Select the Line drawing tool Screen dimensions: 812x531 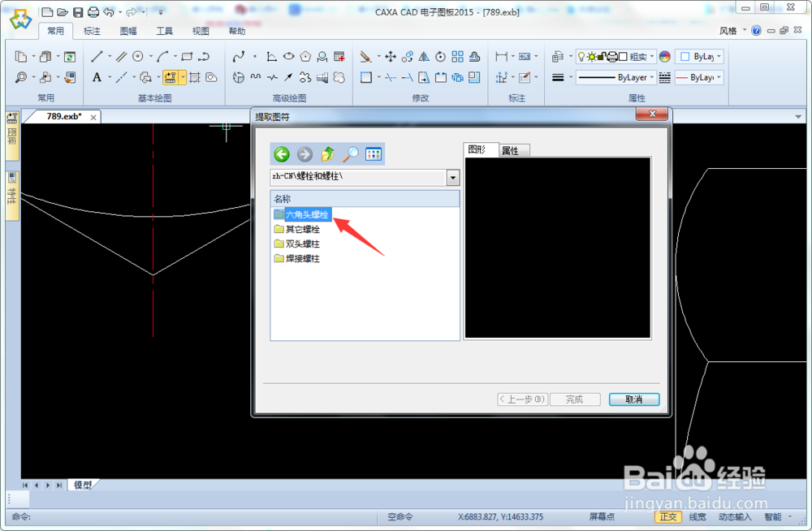[x=97, y=57]
